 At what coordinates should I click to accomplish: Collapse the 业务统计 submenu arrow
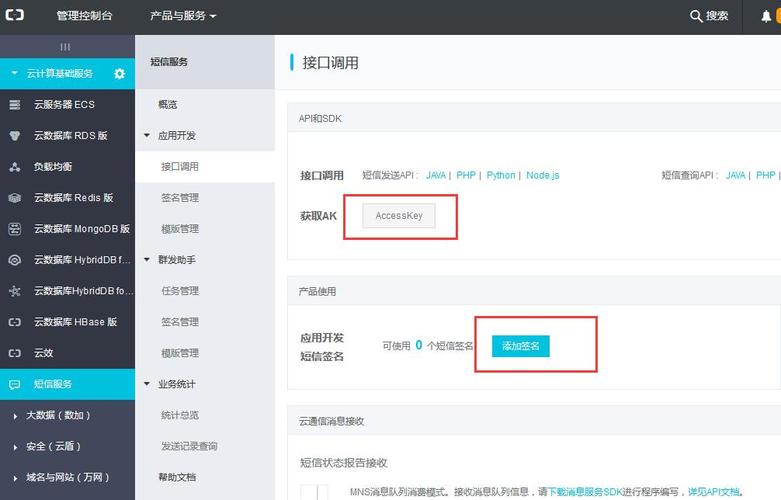coord(147,384)
